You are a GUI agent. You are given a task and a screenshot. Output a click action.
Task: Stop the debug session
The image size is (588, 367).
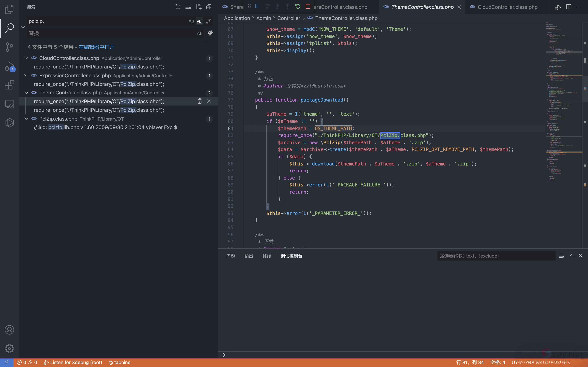tap(308, 7)
